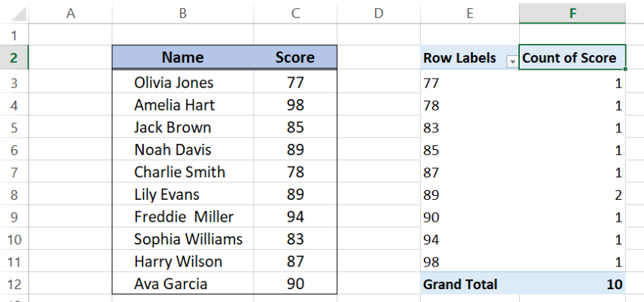The width and height of the screenshot is (644, 302).
Task: Select the Olivia Jones cell
Action: (x=183, y=83)
